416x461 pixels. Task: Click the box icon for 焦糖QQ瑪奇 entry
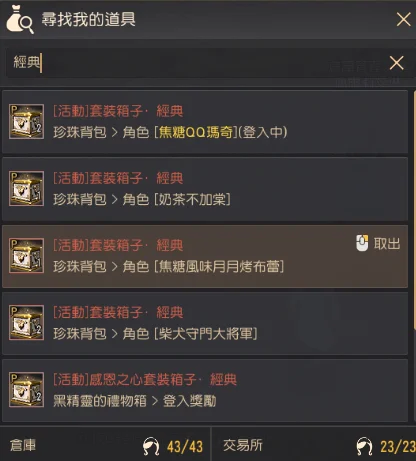point(26,121)
